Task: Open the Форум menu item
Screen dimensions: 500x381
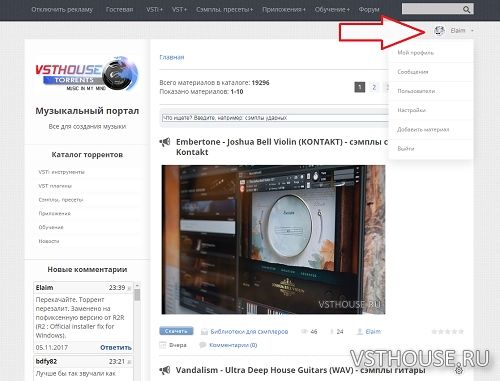Action: [369, 9]
